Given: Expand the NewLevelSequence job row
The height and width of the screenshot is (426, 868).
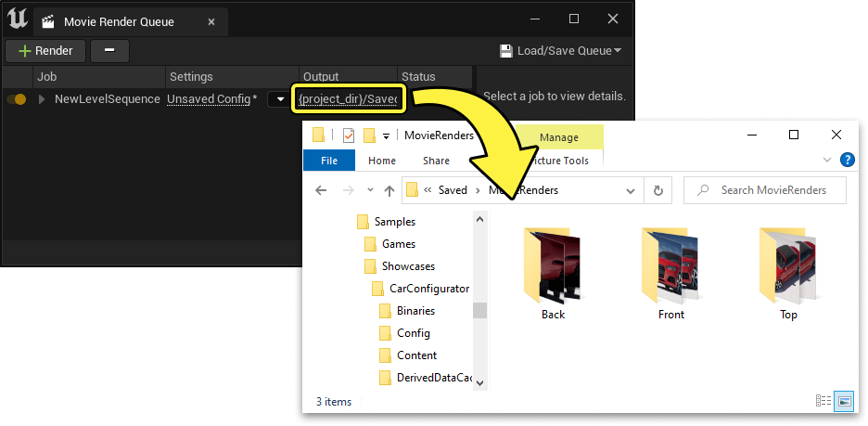Looking at the screenshot, I should coord(41,99).
